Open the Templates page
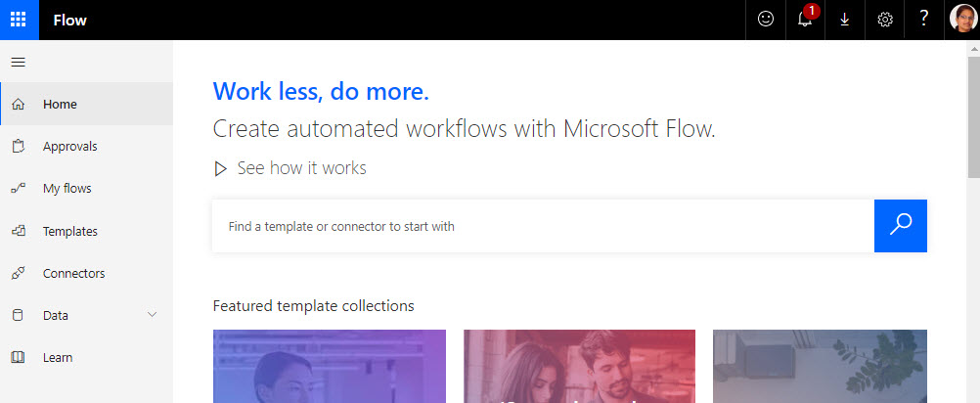Viewport: 980px width, 403px height. pos(86,231)
